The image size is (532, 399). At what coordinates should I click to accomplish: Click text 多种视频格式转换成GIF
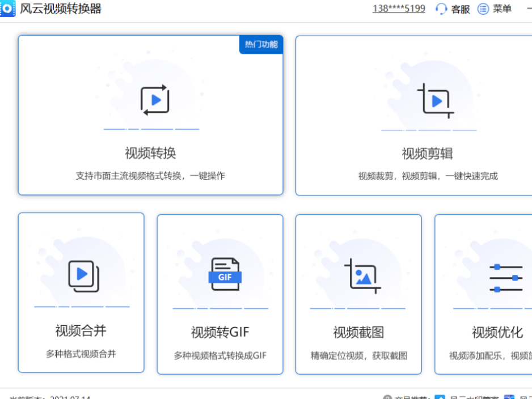220,355
